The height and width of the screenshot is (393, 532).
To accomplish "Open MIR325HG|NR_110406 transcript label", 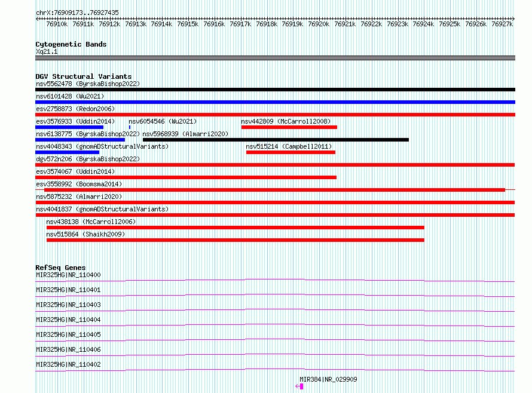I will tap(68, 349).
